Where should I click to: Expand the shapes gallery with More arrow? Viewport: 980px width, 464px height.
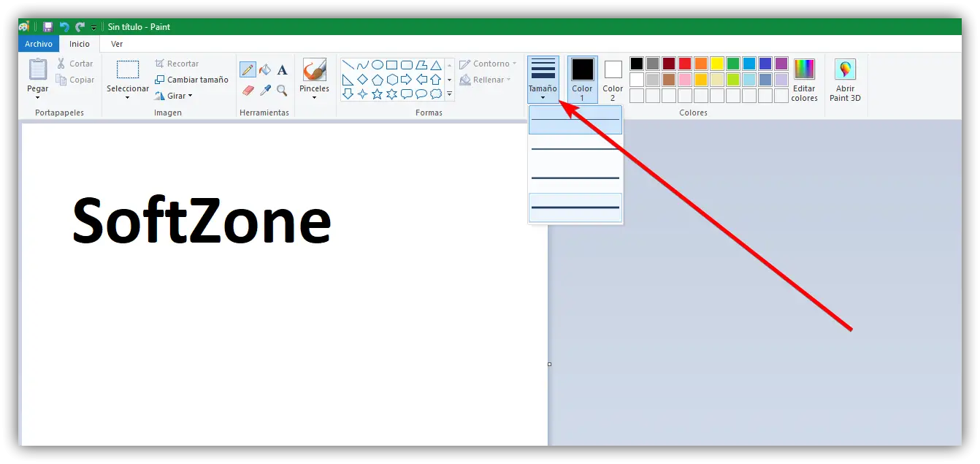[x=449, y=94]
